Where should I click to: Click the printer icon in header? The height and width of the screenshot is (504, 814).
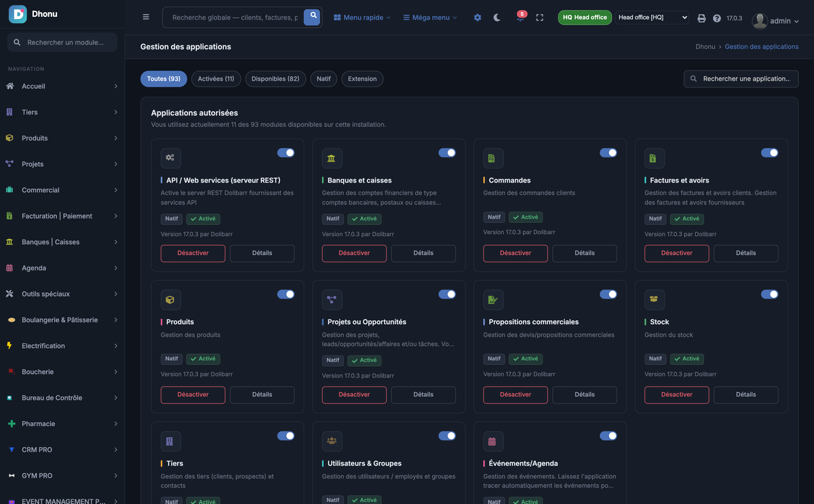701,18
